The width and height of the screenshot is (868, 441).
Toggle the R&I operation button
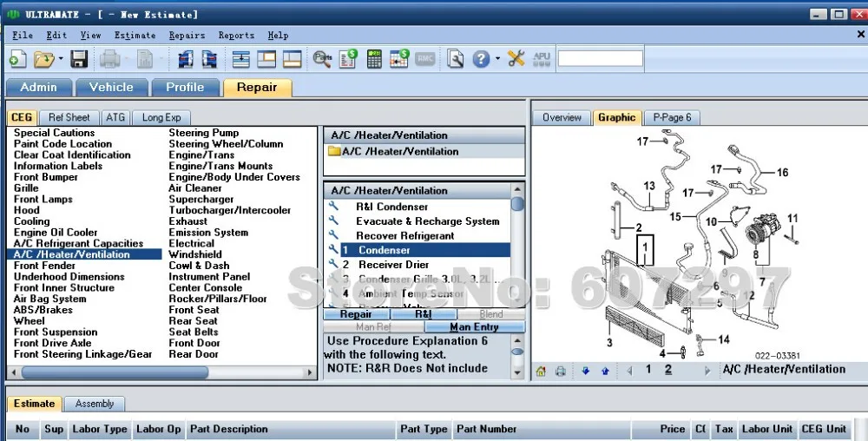click(x=424, y=314)
